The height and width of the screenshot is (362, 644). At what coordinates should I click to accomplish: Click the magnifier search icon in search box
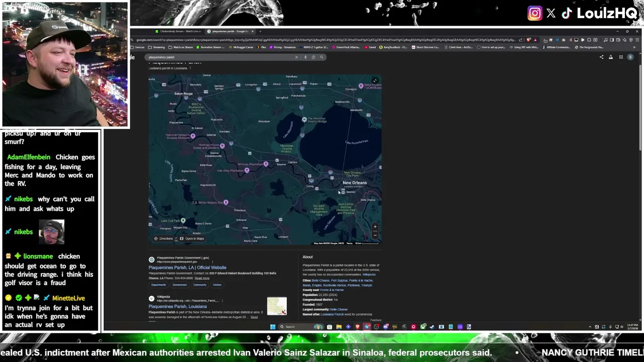click(x=321, y=57)
